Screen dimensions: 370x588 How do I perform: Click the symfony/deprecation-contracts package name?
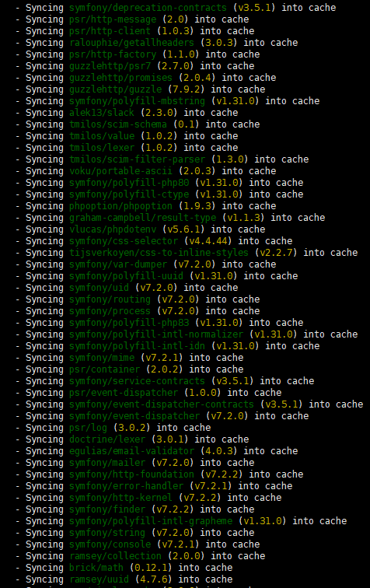(148, 8)
